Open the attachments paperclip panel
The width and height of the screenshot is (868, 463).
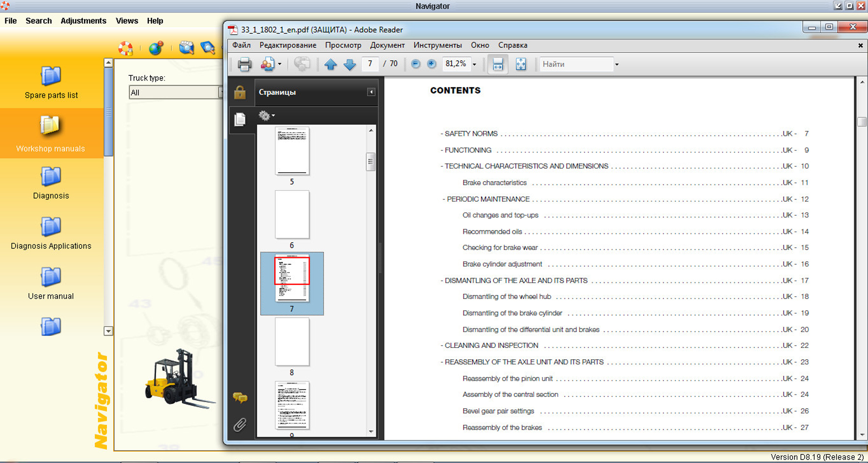[x=240, y=424]
